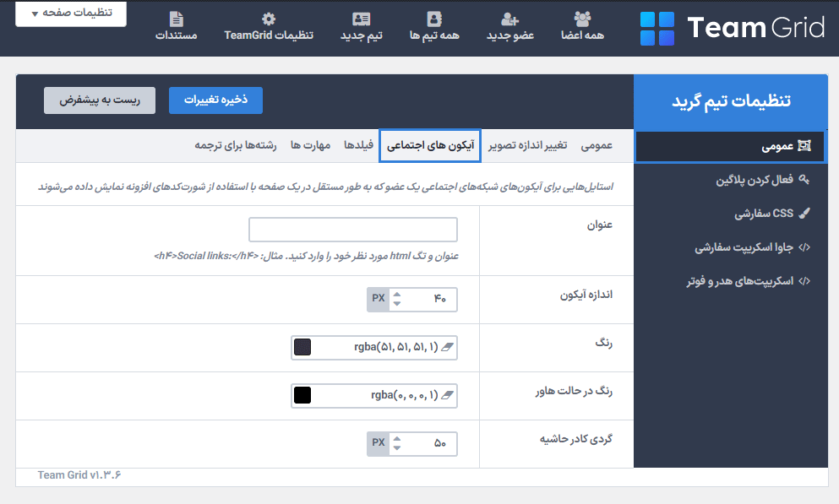Click the Save Changes (ذخیره تغییرات) button
This screenshot has width=839, height=504.
pyautogui.click(x=215, y=100)
